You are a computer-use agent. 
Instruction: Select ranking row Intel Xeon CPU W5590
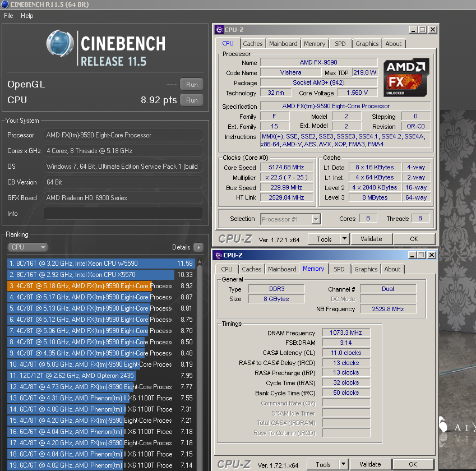point(101,264)
